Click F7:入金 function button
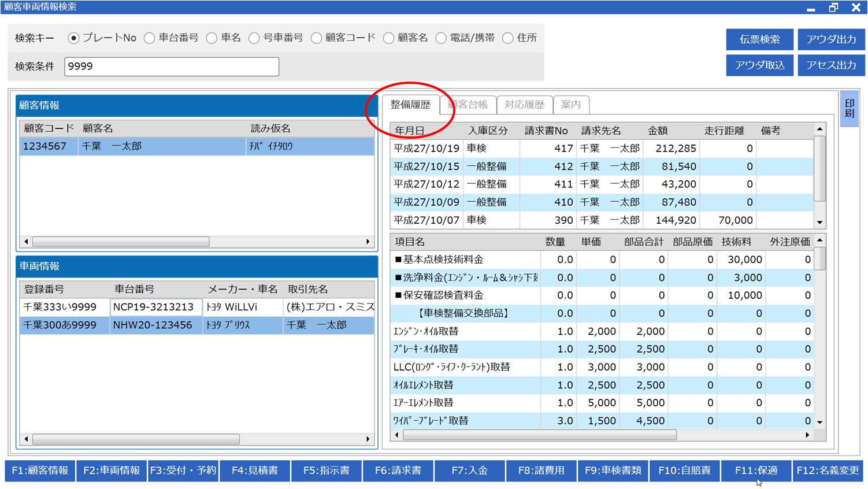The width and height of the screenshot is (868, 489). [470, 471]
